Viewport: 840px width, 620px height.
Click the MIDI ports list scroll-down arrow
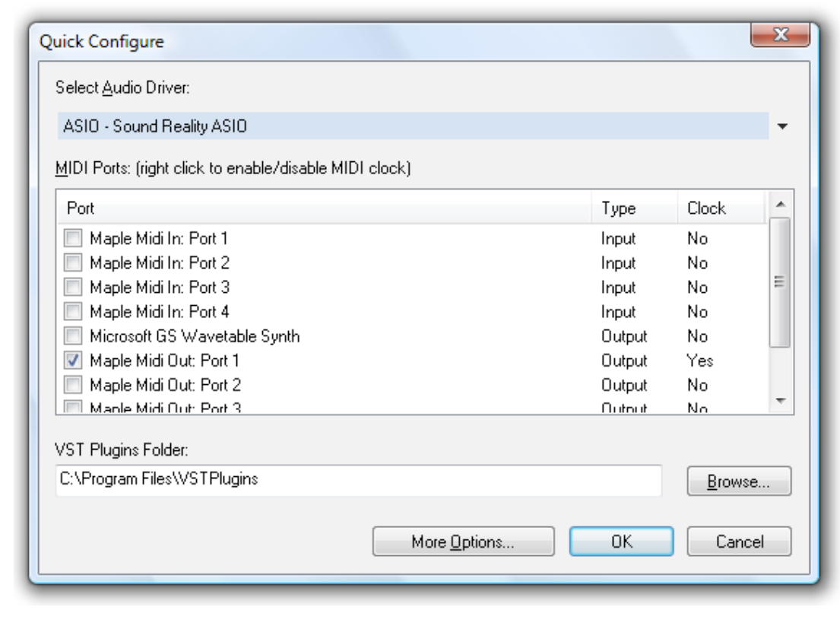click(781, 400)
